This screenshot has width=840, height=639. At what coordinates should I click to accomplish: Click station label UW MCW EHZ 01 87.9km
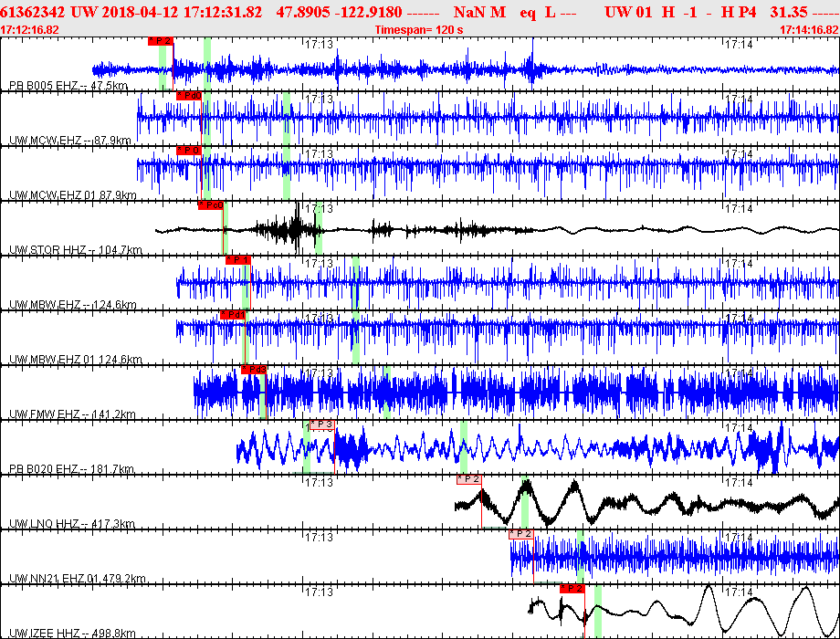pos(73,195)
